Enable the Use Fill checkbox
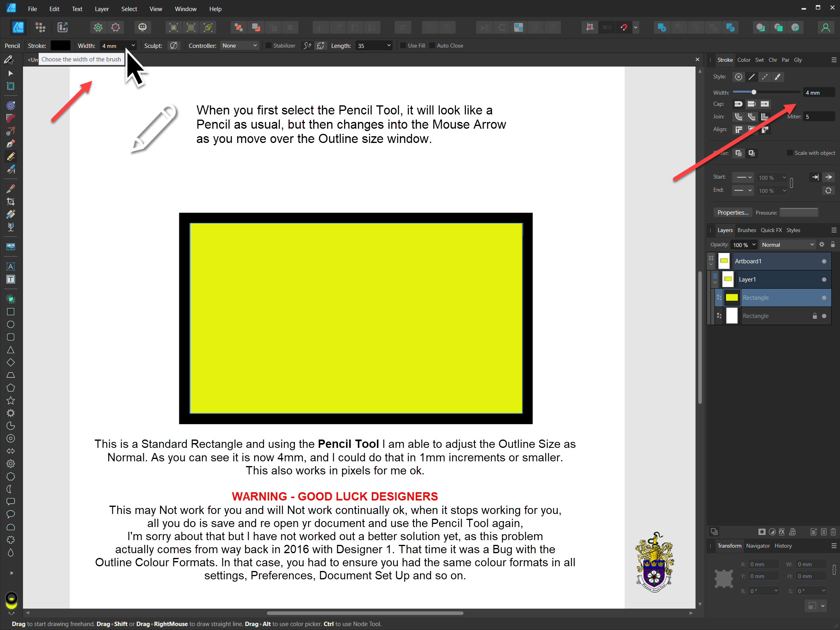This screenshot has width=840, height=630. pyautogui.click(x=403, y=46)
